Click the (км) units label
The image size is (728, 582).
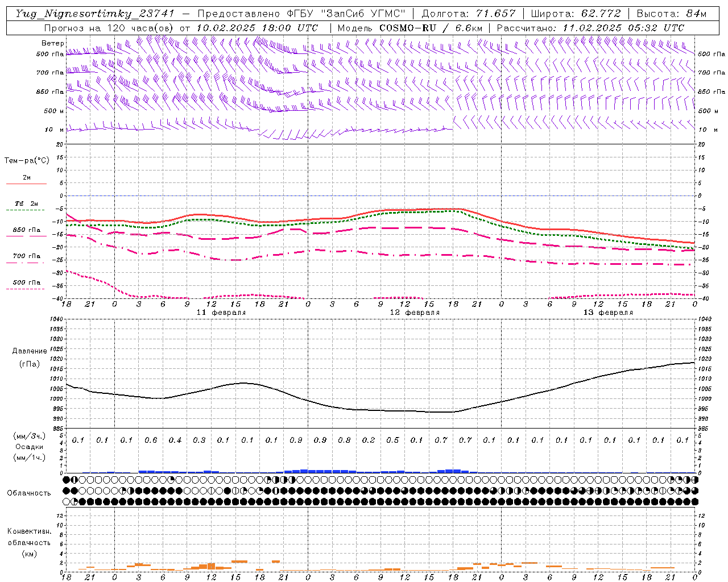click(29, 554)
